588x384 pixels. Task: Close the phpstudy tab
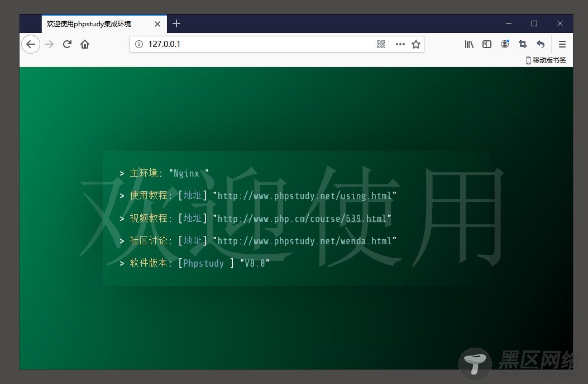pos(157,24)
